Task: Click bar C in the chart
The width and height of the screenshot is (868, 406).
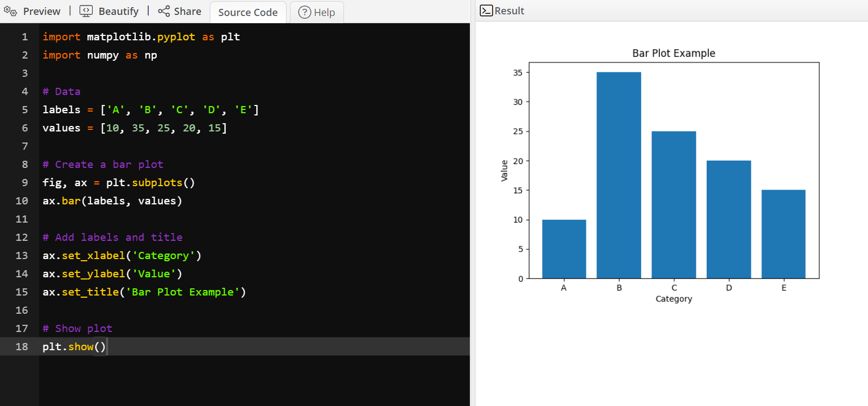Action: pos(674,205)
